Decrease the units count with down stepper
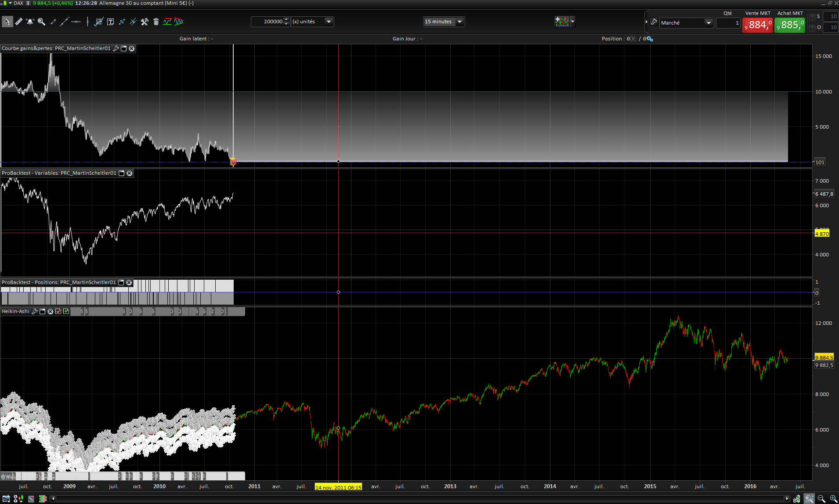Image resolution: width=839 pixels, height=504 pixels. [x=286, y=24]
